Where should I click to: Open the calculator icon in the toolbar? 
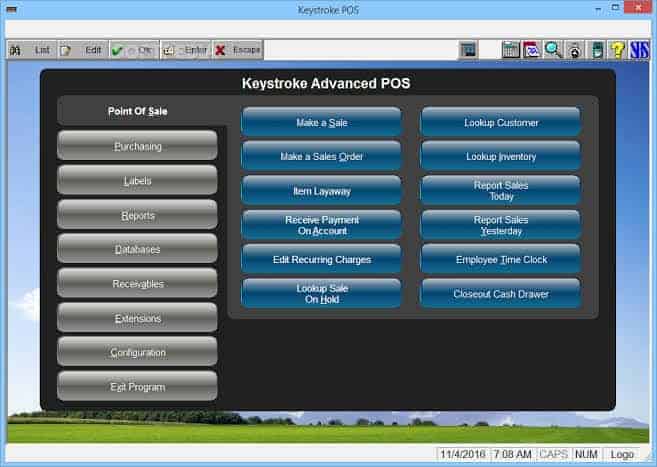(511, 50)
